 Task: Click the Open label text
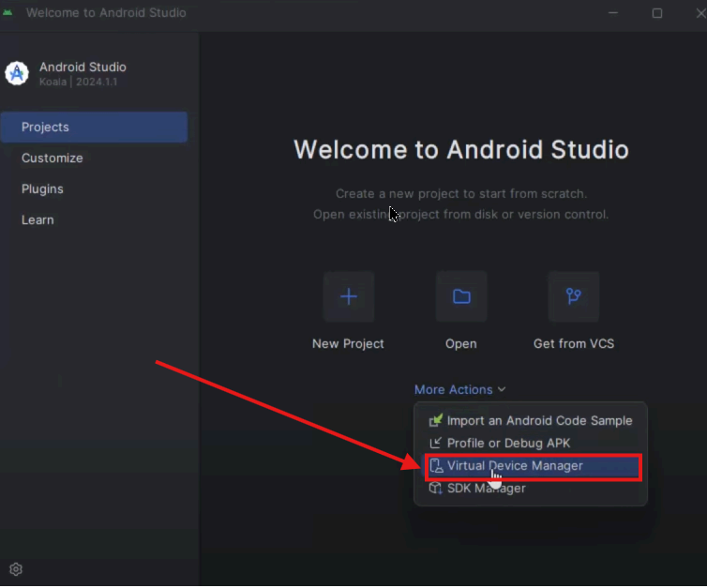[x=460, y=344]
